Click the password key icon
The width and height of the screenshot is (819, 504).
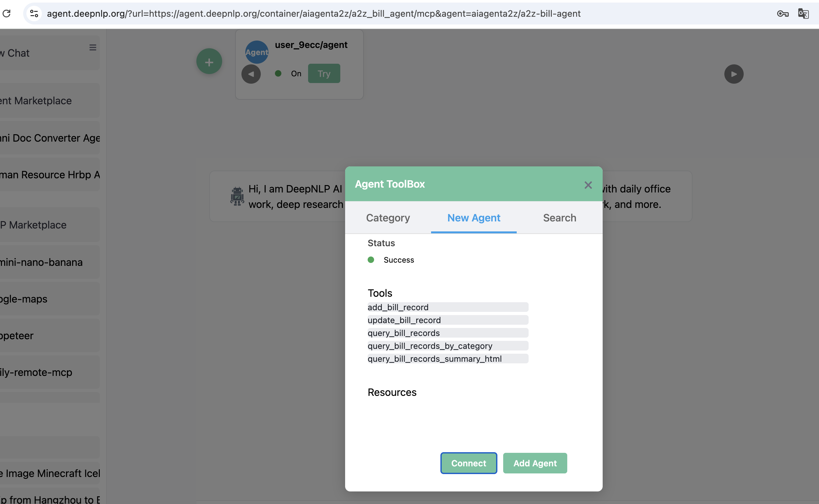pyautogui.click(x=782, y=14)
